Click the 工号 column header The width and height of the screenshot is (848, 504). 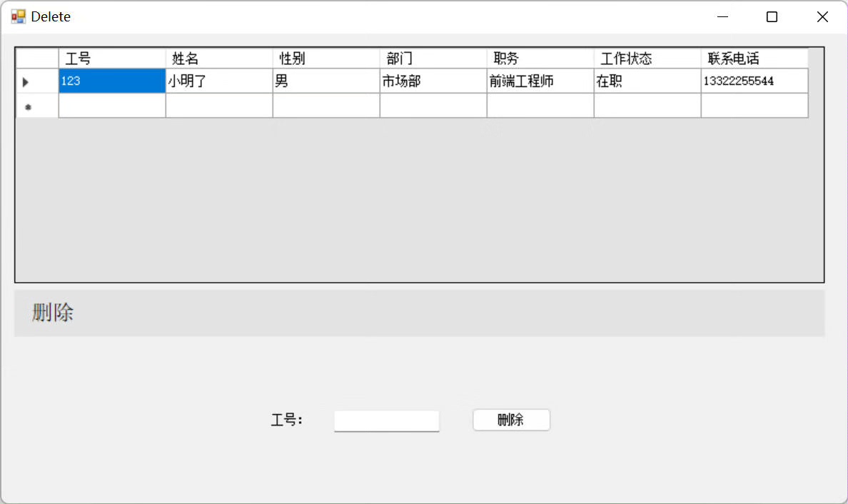point(112,59)
